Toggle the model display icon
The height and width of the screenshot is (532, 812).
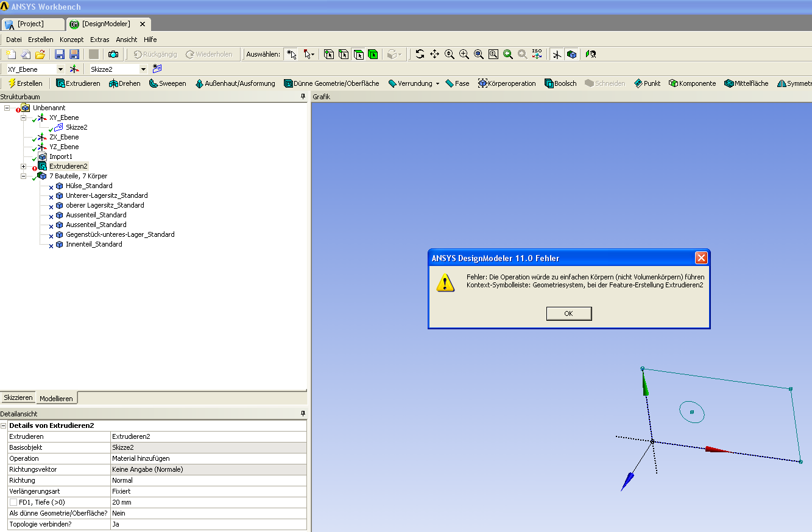click(x=571, y=54)
